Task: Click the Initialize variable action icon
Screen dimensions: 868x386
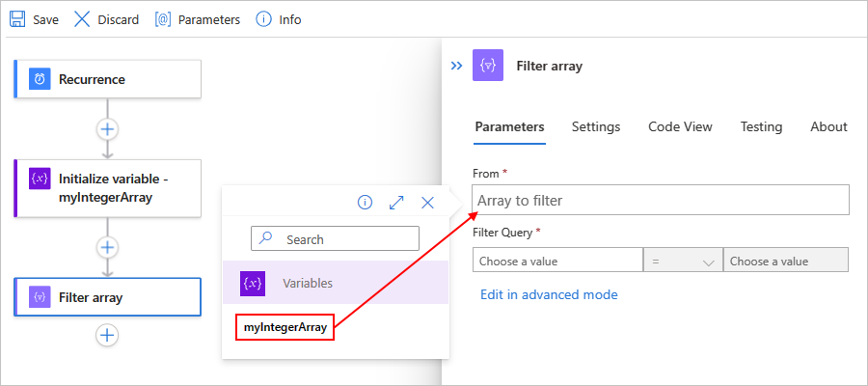Action: tap(41, 179)
